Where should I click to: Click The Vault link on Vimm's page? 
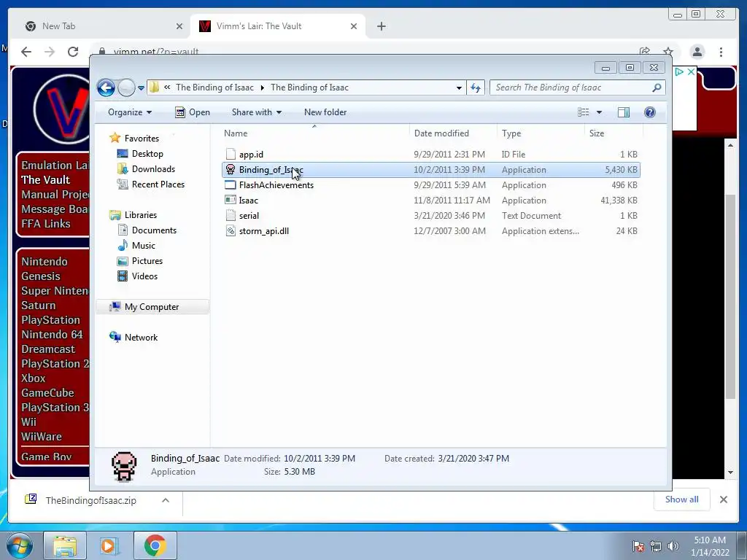(x=46, y=180)
